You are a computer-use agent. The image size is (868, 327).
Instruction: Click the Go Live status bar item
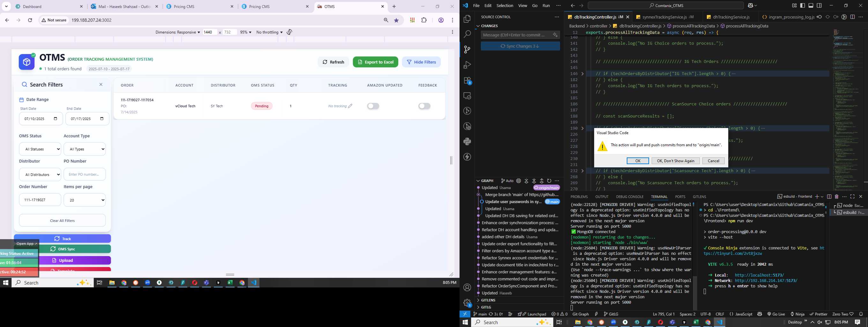tap(776, 314)
